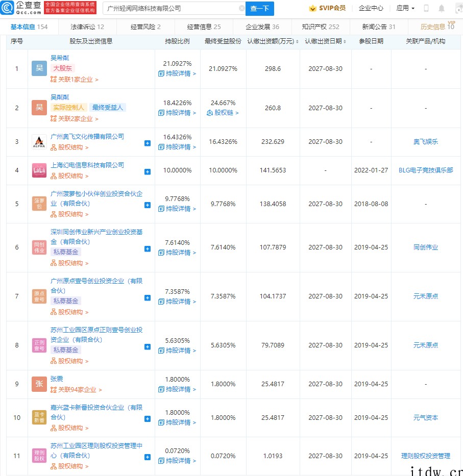This screenshot has width=463, height=476.
Task: Click the orange 吴 avatar in row 2
Action: tap(39, 108)
